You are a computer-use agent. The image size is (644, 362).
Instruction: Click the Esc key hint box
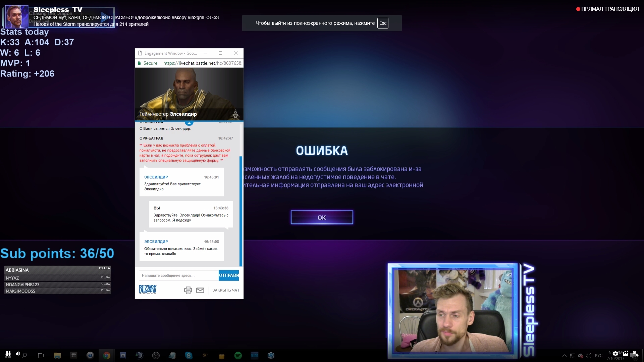click(383, 23)
